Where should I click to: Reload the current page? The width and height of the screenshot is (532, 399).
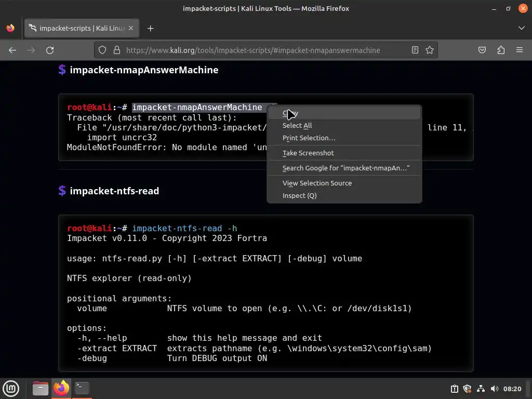50,50
